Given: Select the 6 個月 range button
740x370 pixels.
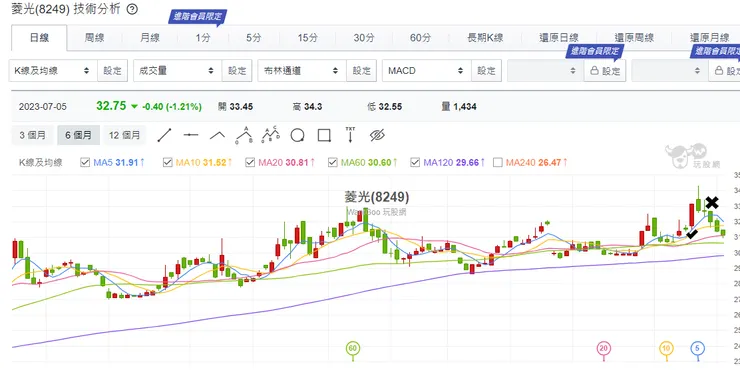Looking at the screenshot, I should click(x=78, y=135).
